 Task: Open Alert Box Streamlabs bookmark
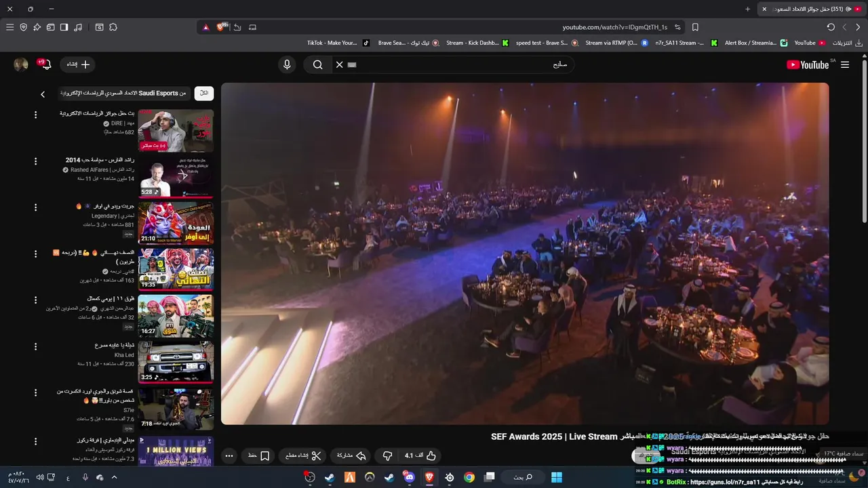pos(756,43)
